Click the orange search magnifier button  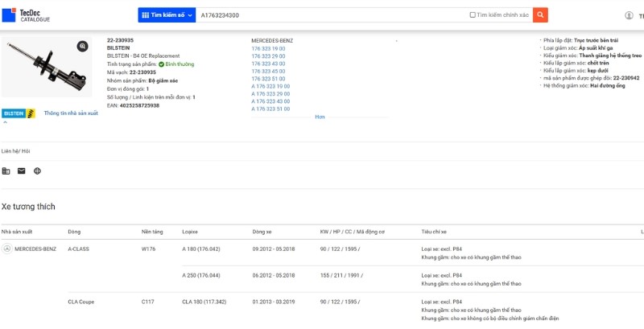pos(540,15)
